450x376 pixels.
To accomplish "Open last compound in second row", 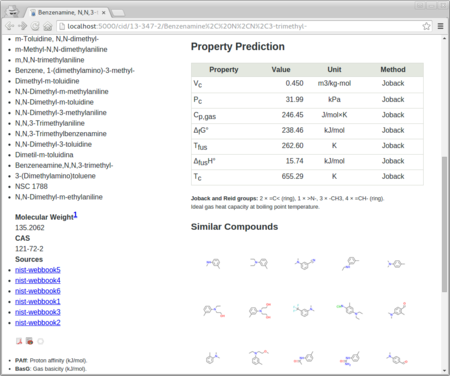I will click(x=397, y=310).
